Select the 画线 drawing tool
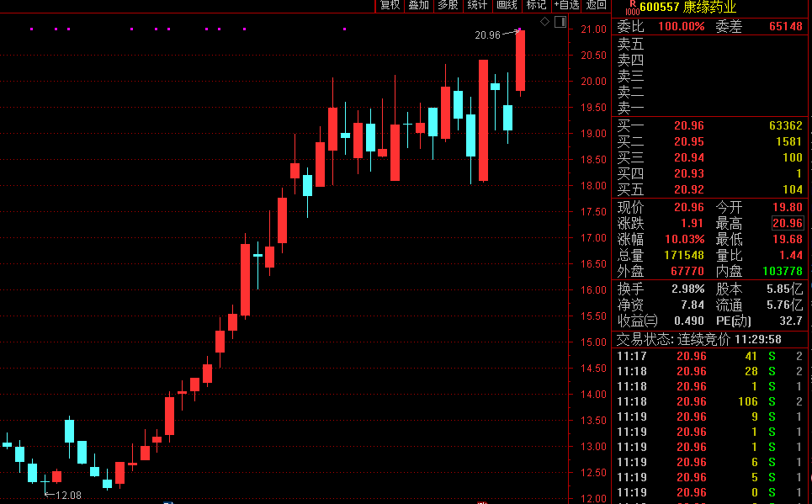Screen dimensions: 812x504 507,5
